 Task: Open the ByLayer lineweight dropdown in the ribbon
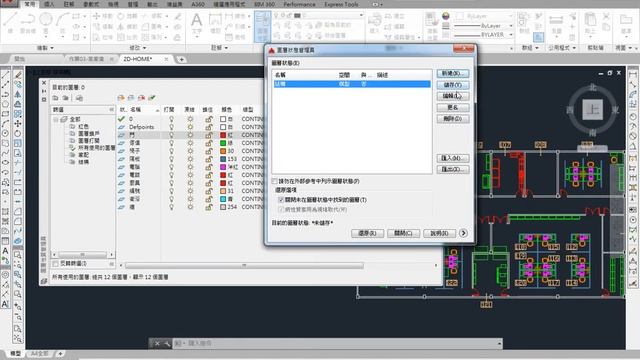coord(511,26)
